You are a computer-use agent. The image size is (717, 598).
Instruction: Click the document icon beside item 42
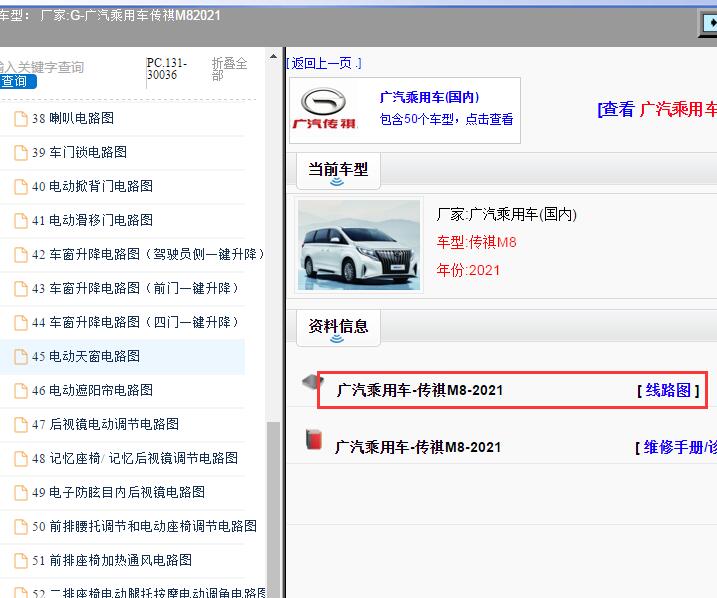pyautogui.click(x=21, y=255)
